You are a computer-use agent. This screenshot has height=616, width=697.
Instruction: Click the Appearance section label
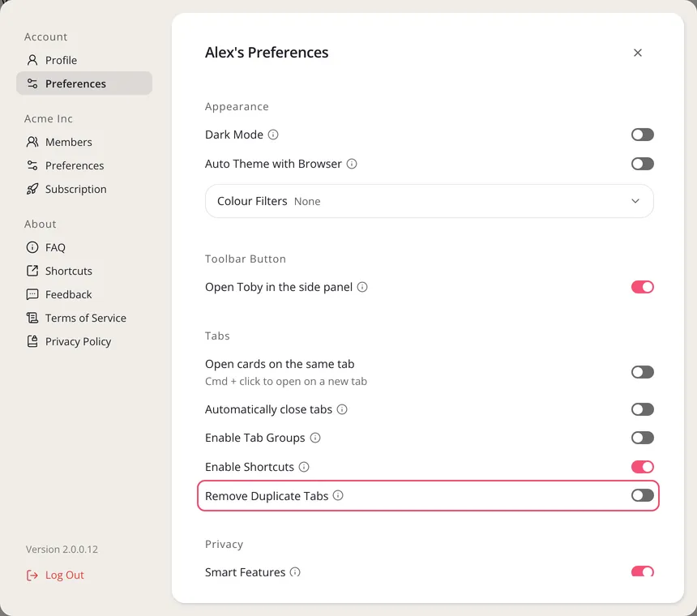pos(237,107)
